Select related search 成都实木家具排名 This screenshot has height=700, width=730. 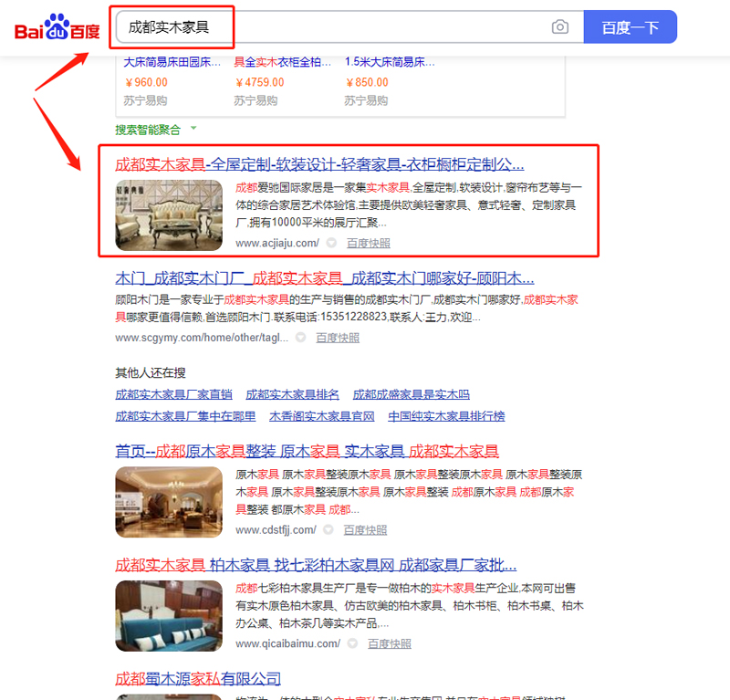[x=292, y=394]
